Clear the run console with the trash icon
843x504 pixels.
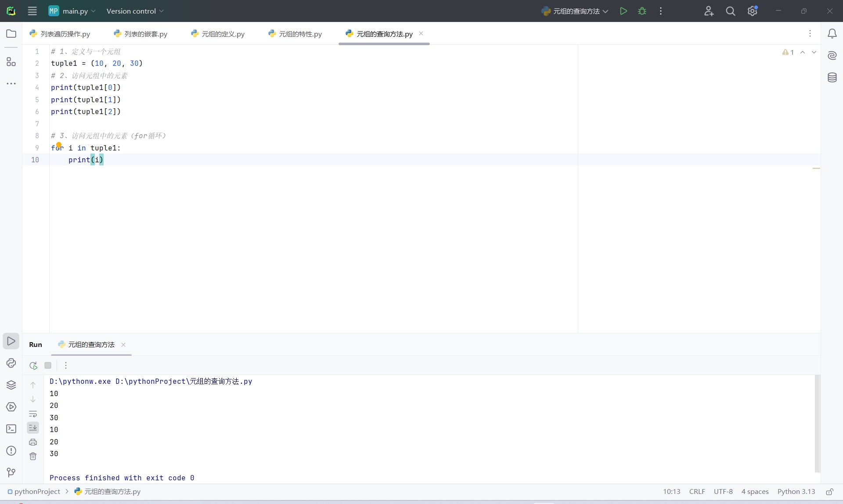tap(33, 456)
